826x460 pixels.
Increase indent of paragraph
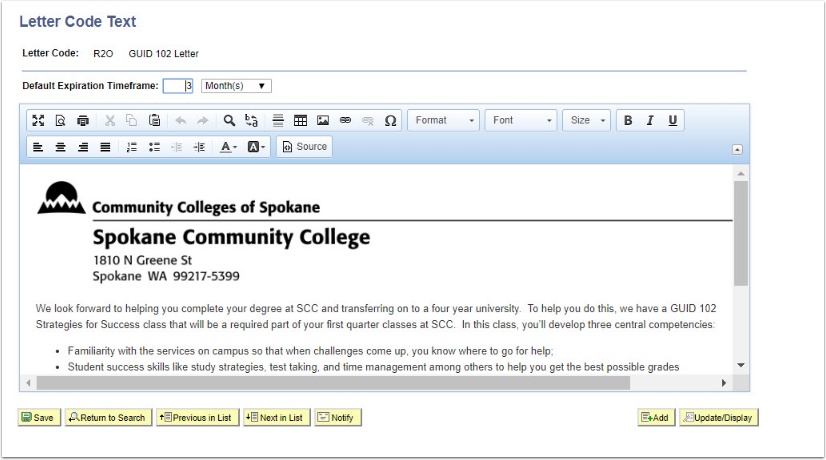tap(199, 147)
